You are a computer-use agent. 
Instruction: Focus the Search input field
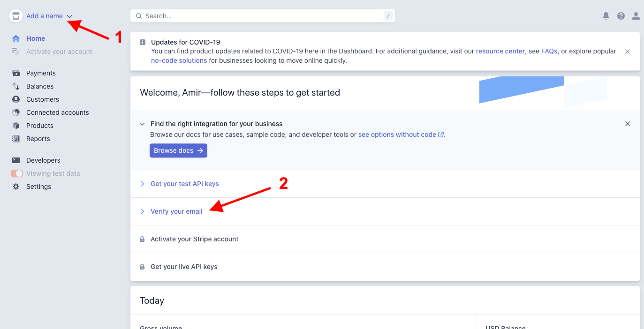[263, 16]
